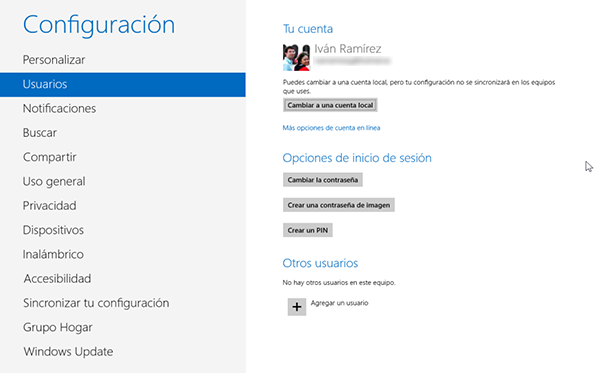Open Uso general settings
This screenshot has height=373, width=600.
coord(54,181)
